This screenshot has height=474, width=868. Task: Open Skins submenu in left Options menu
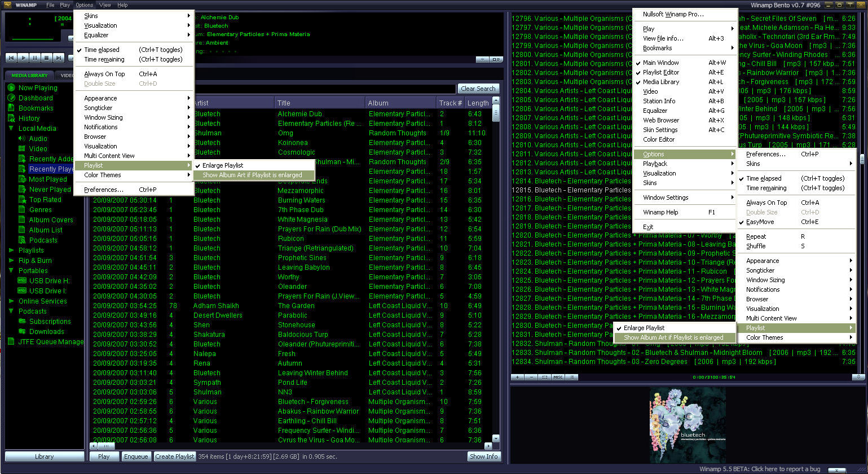(x=133, y=16)
